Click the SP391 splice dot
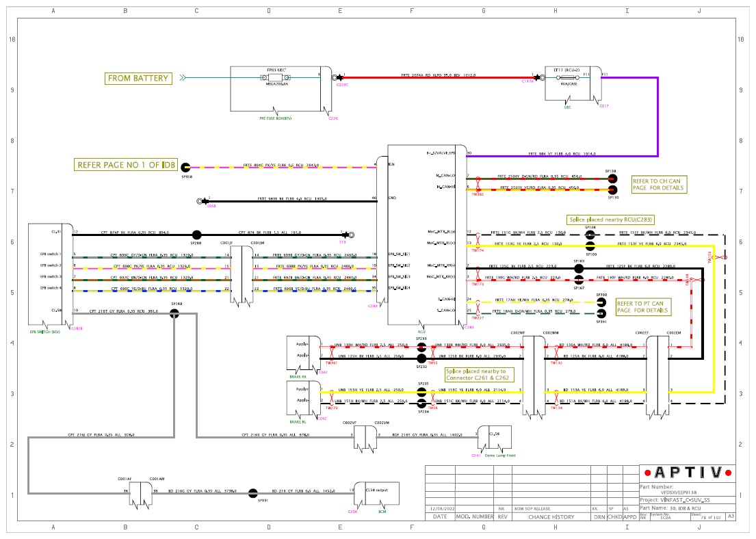Image resolution: width=756 pixels, height=539 pixels. 601,313
